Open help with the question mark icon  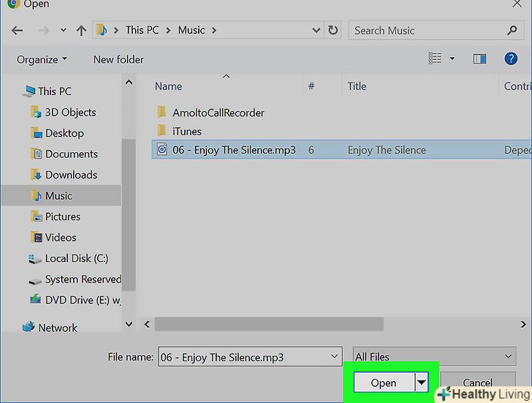[x=511, y=59]
